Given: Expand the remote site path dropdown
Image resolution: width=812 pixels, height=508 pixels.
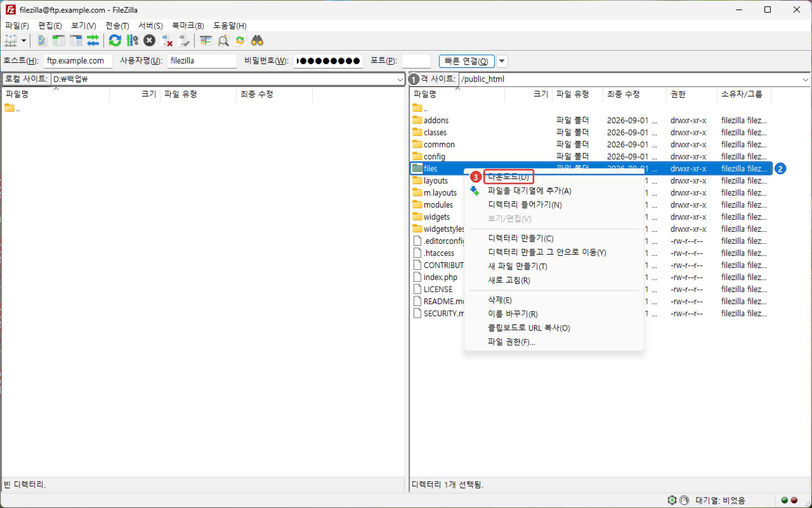Looking at the screenshot, I should click(805, 79).
